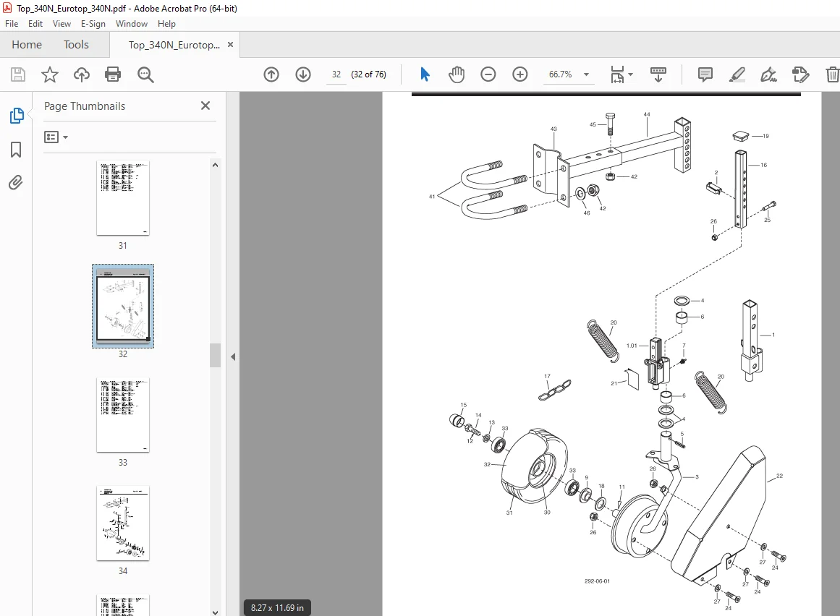Select the Highlight text pen tool

point(737,74)
